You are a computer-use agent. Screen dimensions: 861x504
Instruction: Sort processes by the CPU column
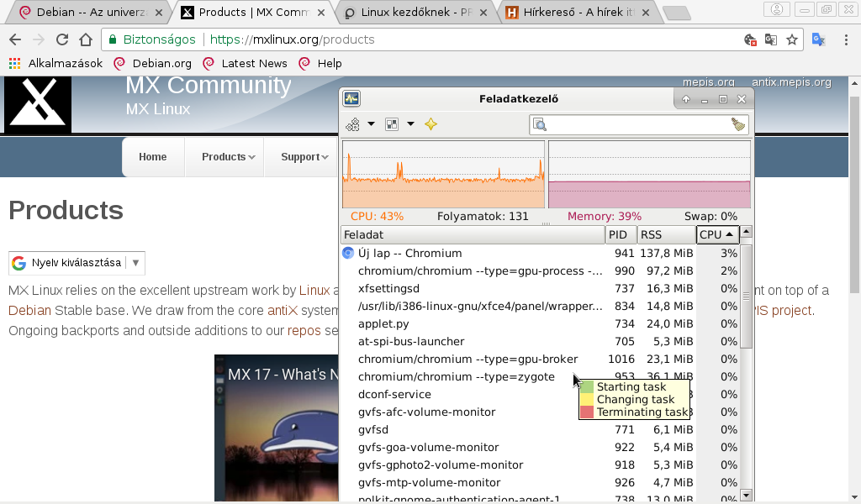(x=717, y=234)
